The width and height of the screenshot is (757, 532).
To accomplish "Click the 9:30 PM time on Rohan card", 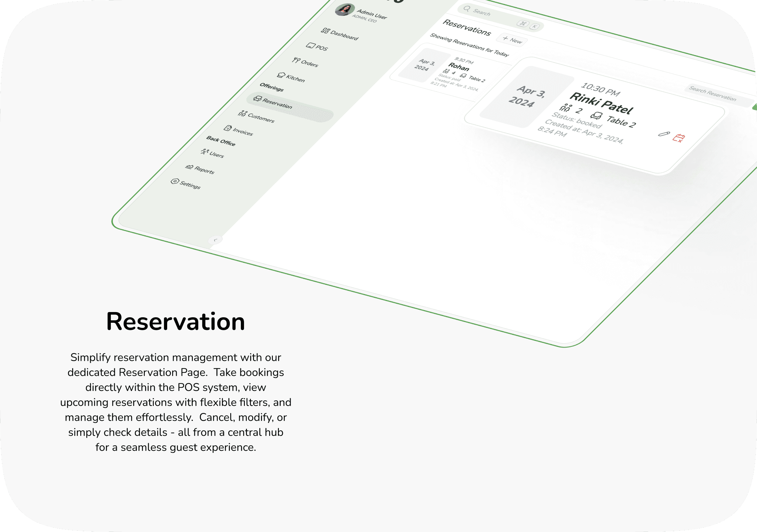I will tap(464, 61).
